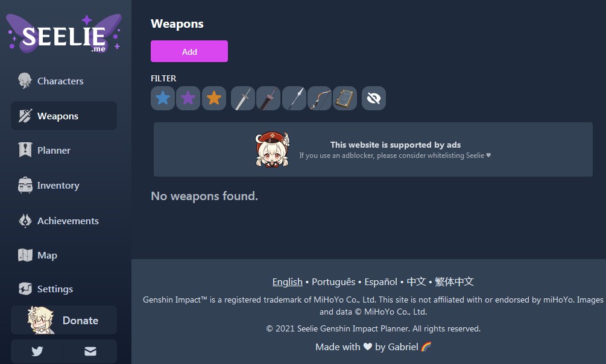Filter weapons by catalyst book type
The height and width of the screenshot is (364, 606).
coord(345,98)
